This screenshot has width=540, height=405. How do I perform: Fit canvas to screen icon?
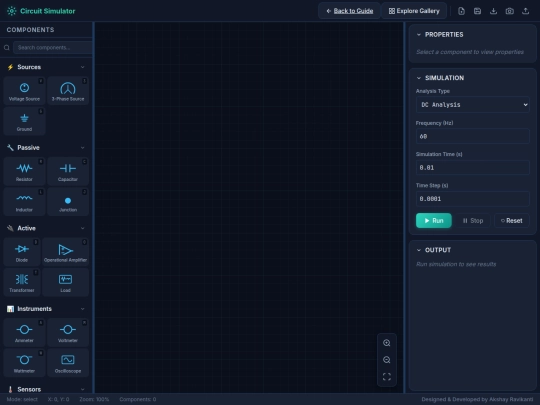[387, 377]
